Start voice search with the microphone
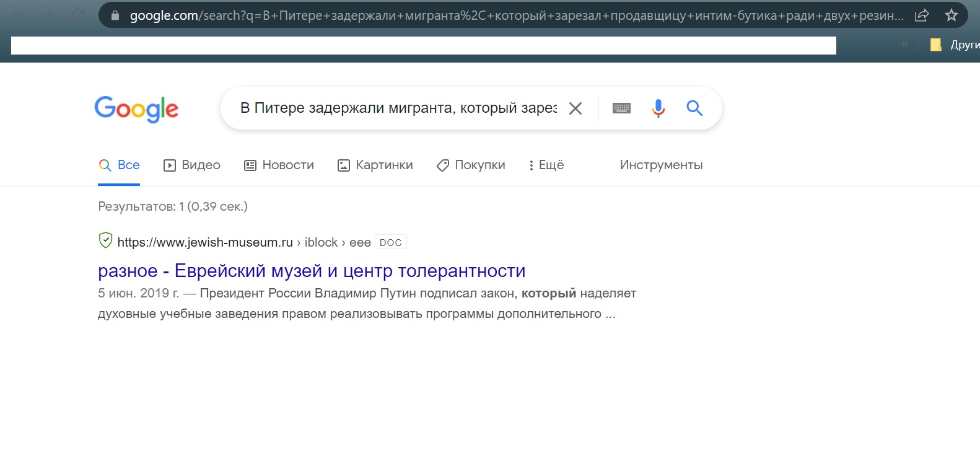Screen dimensions: 980x453 point(658,108)
